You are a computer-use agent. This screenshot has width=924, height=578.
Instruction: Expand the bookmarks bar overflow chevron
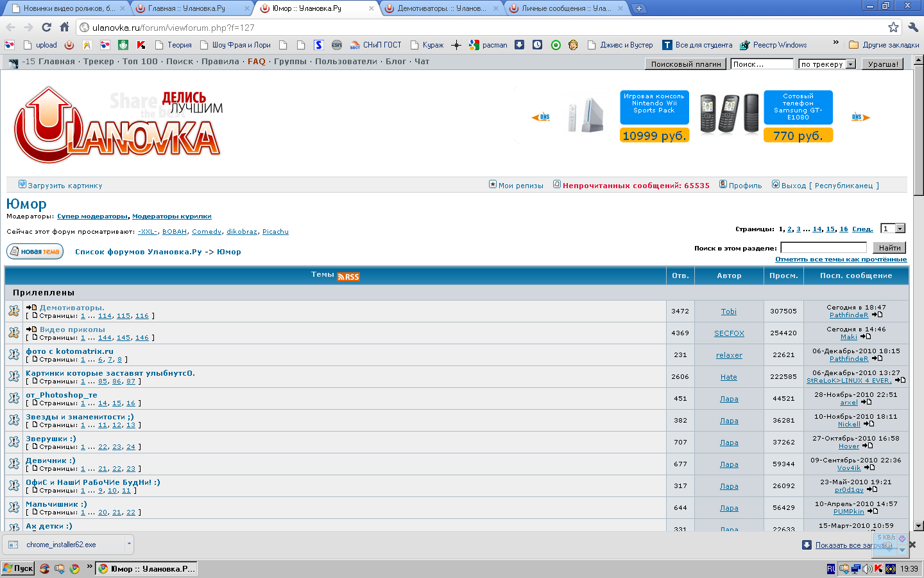coord(835,44)
